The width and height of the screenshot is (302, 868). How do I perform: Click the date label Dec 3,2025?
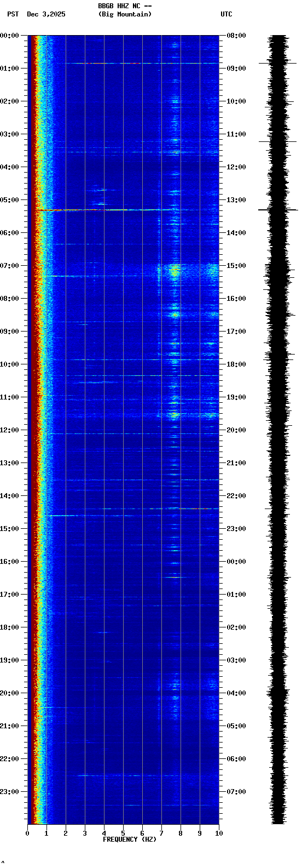click(46, 14)
